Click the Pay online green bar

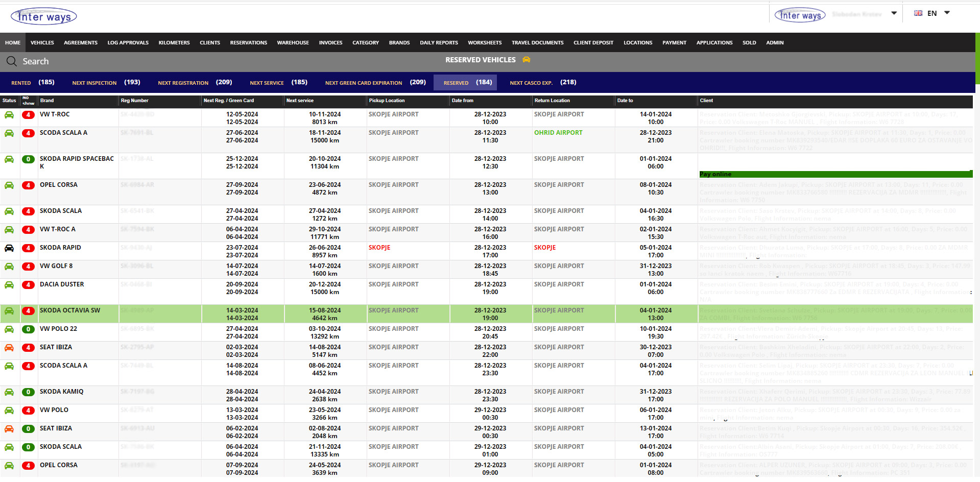click(835, 174)
